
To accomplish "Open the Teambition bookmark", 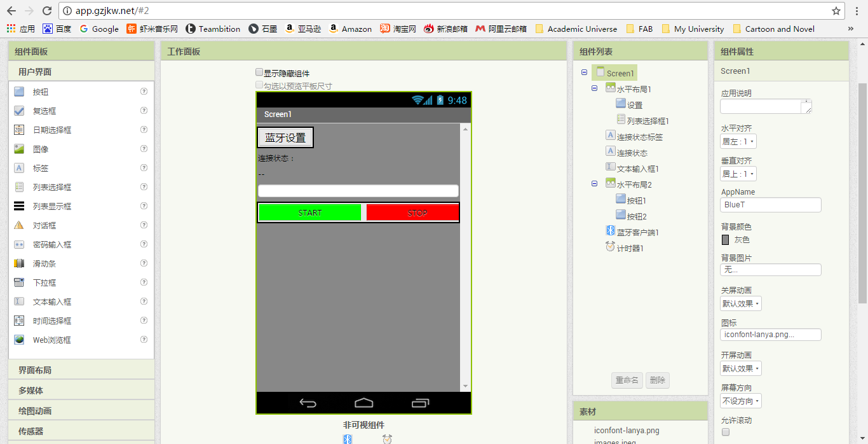I will point(213,29).
